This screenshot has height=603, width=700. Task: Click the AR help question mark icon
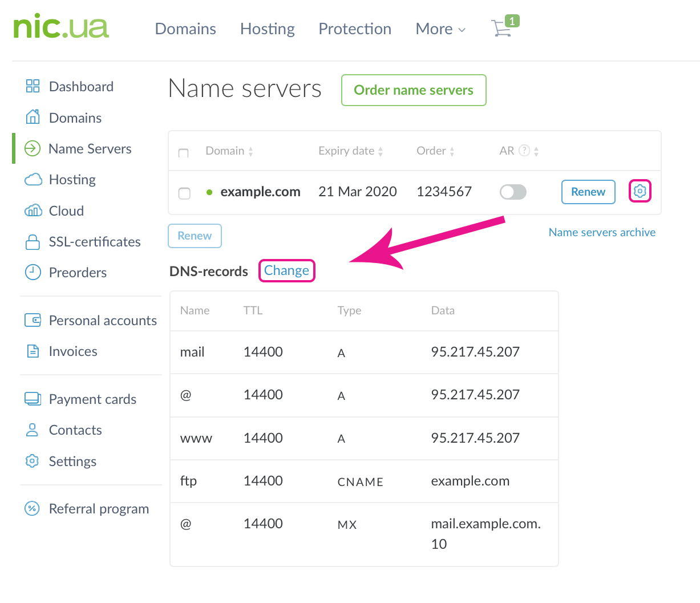pos(524,151)
